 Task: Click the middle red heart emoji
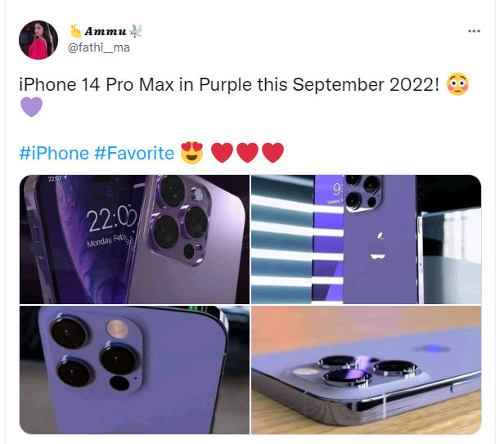coord(247,153)
